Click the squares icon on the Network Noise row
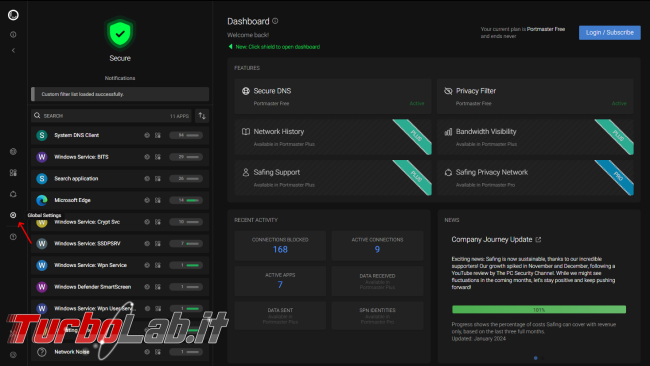This screenshot has height=366, width=650. (158, 352)
